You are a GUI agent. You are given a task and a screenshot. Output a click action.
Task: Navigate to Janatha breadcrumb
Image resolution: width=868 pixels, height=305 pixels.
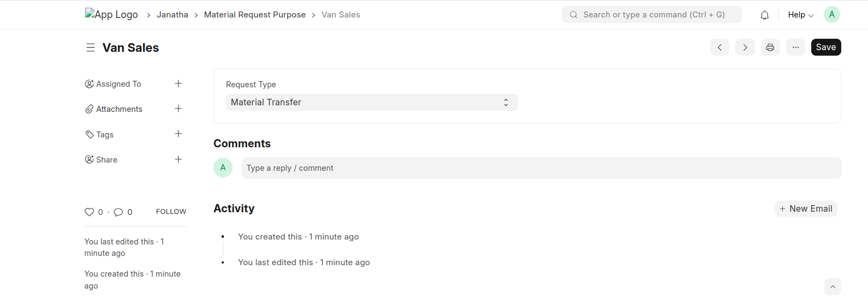[x=172, y=15]
